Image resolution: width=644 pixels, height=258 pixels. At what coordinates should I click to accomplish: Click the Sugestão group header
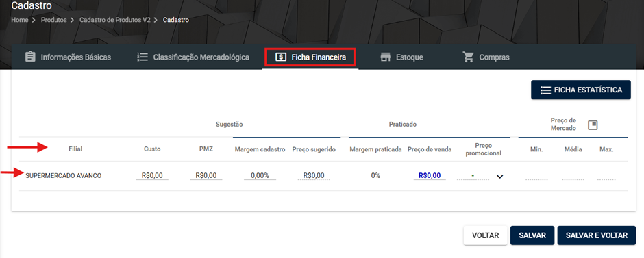(x=230, y=124)
